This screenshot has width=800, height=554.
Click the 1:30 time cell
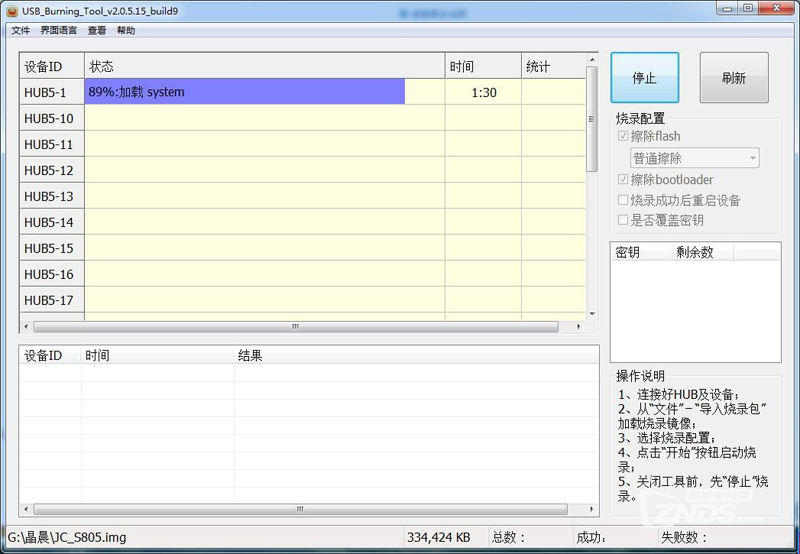coord(483,92)
